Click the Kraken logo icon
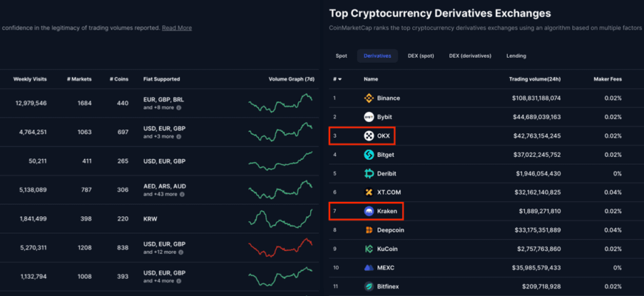644x296 pixels. (x=369, y=212)
